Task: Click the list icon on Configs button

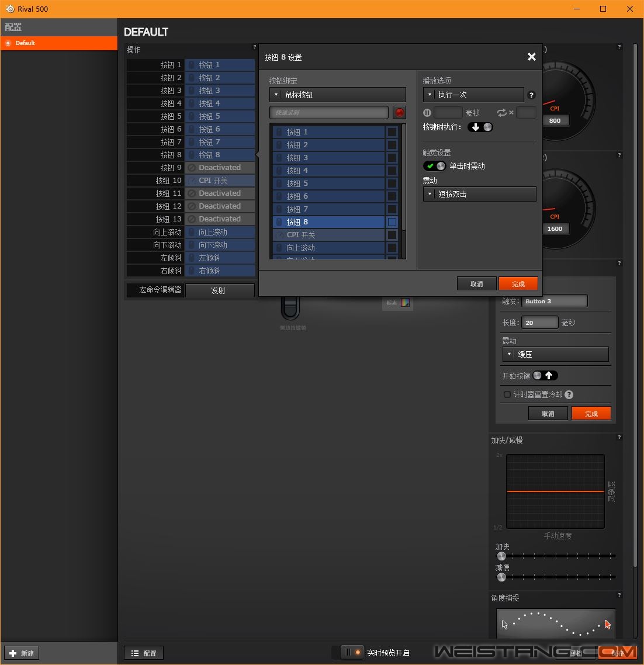Action: tap(135, 653)
